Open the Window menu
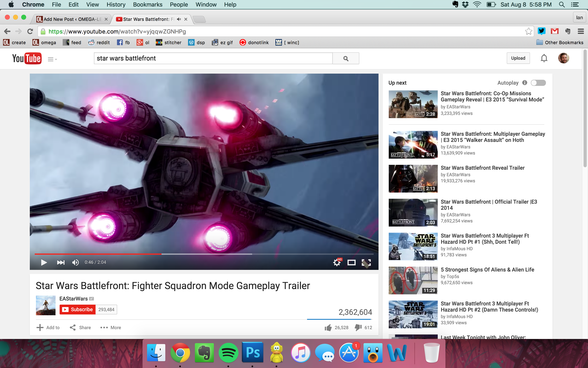Screen dimensions: 588x368 pos(206,4)
